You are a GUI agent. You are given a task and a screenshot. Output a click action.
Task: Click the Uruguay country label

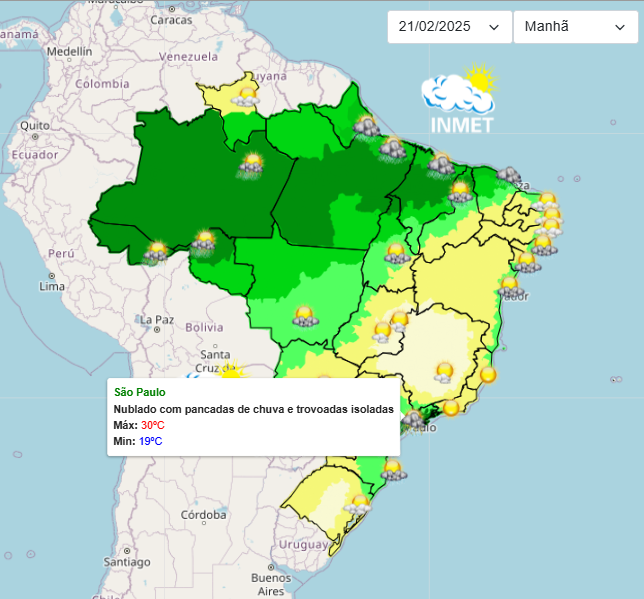[303, 545]
